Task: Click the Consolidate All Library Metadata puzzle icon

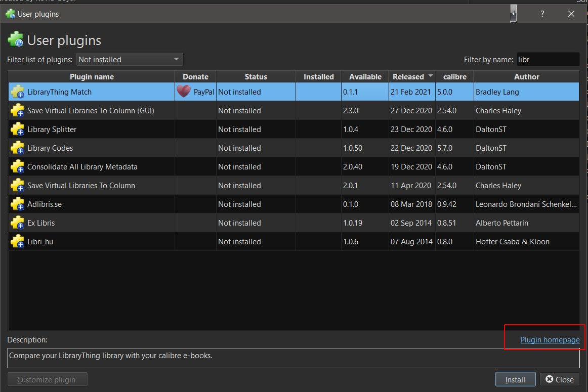Action: click(18, 167)
